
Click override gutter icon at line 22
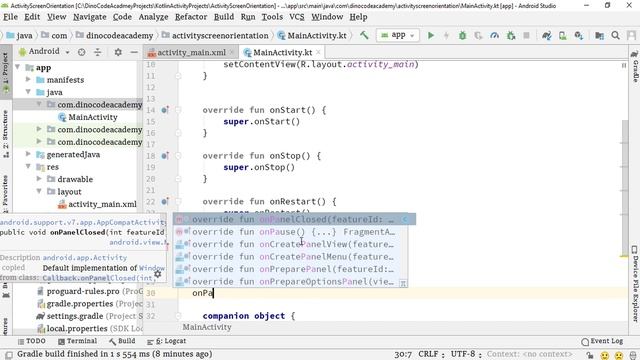(165, 201)
